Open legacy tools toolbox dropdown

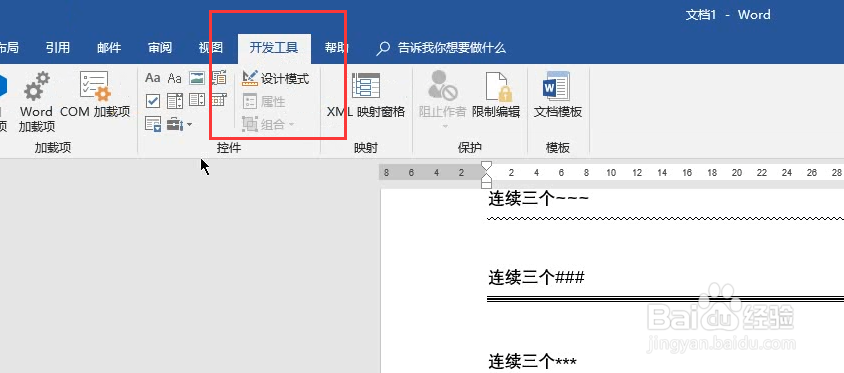179,124
